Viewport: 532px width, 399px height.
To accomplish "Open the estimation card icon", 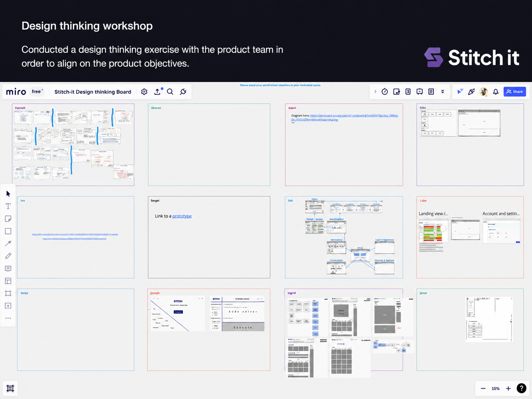I will point(408,92).
